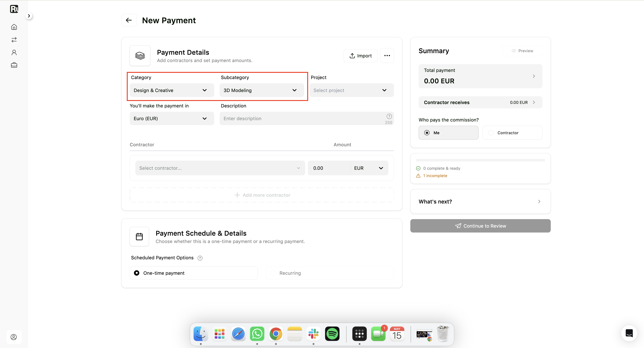Screen dimensions: 644x348
Task: Click the Enter description field
Action: (x=307, y=118)
